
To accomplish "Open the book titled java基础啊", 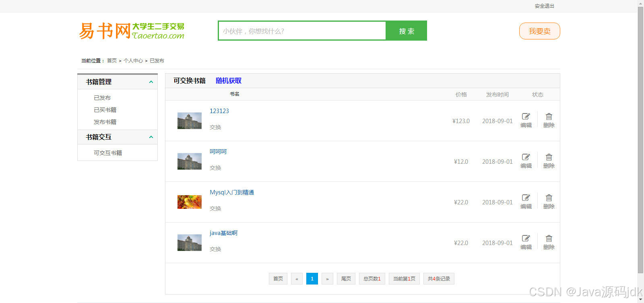I will click(x=224, y=233).
